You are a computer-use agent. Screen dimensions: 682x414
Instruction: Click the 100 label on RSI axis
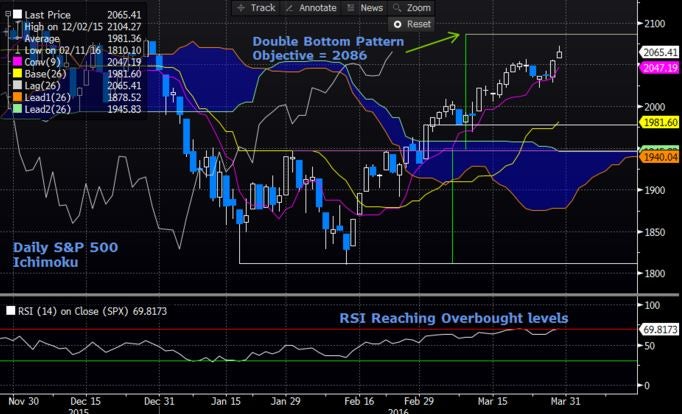(652, 305)
